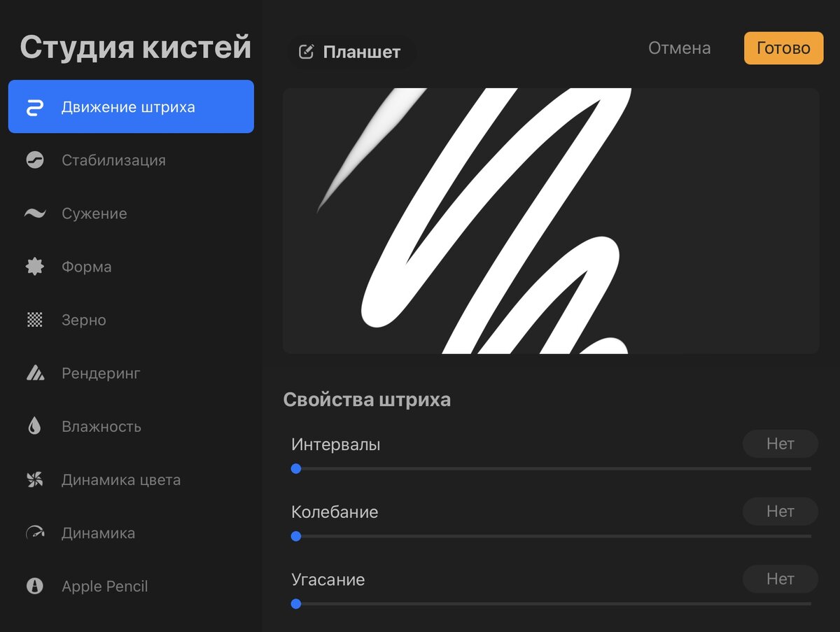840x632 pixels.
Task: Click Отмена to discard changes
Action: [679, 48]
